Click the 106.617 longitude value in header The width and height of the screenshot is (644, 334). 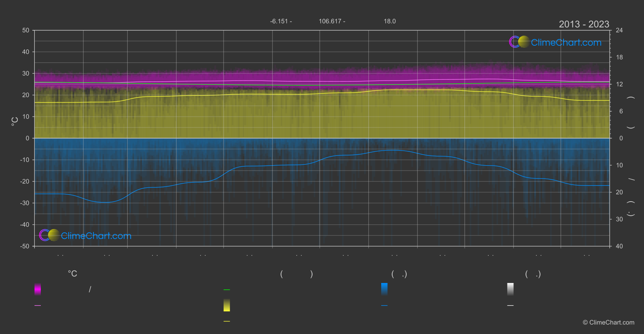point(332,21)
